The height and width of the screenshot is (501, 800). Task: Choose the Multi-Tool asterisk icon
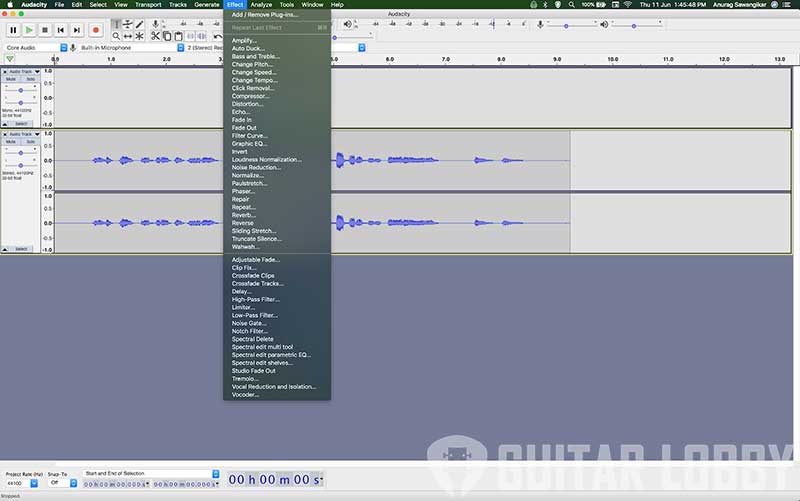pos(139,36)
